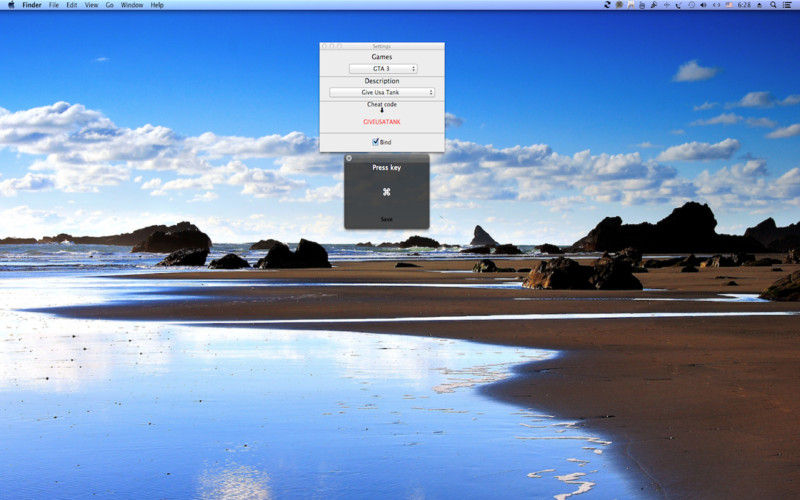Image resolution: width=800 pixels, height=500 pixels.
Task: Open the US flag input source menu
Action: 729,5
